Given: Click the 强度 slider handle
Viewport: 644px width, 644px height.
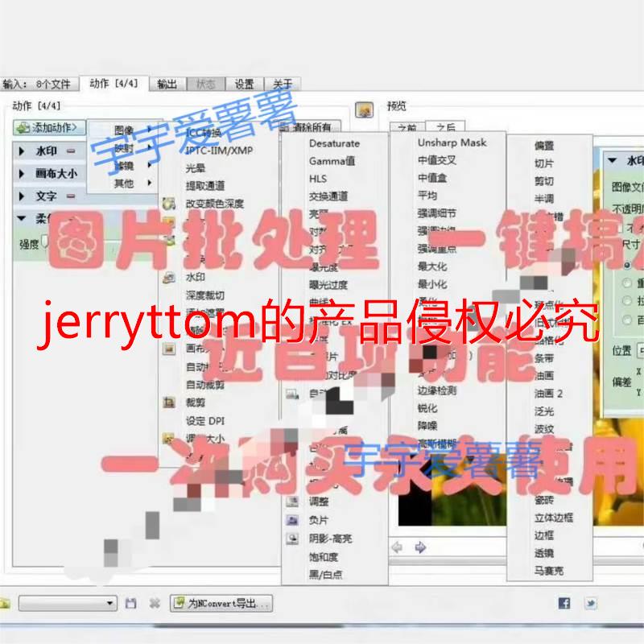Looking at the screenshot, I should click(x=45, y=242).
